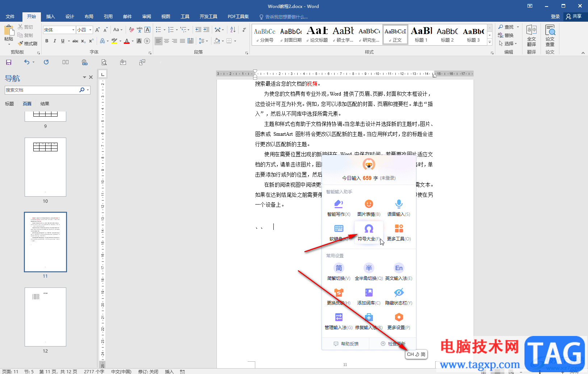Viewport: 588px width, 374px height.
Task: Start Voice Input (语音输入) microphone
Action: 399,208
